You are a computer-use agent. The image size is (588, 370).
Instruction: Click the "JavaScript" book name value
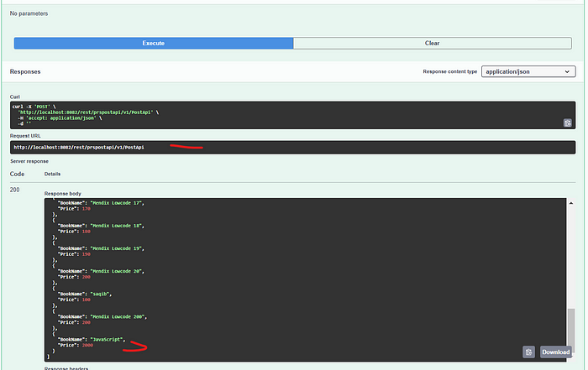pos(106,339)
